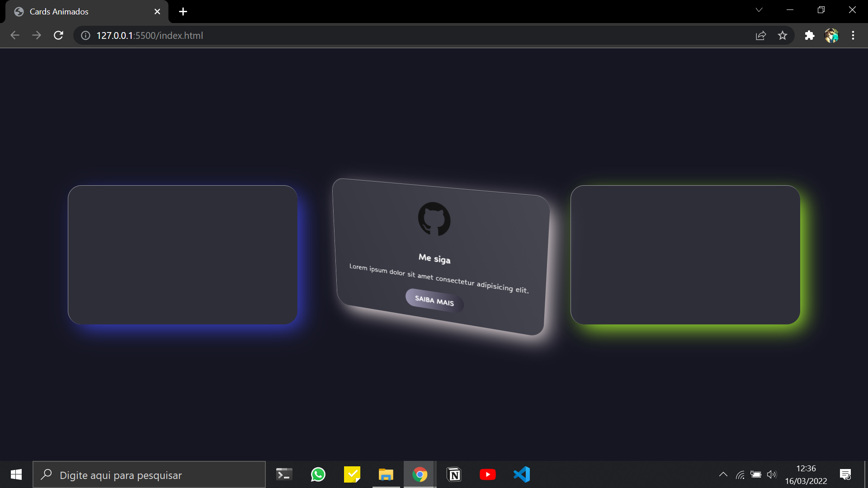Open File Explorer from the taskbar
868x488 pixels.
click(386, 474)
